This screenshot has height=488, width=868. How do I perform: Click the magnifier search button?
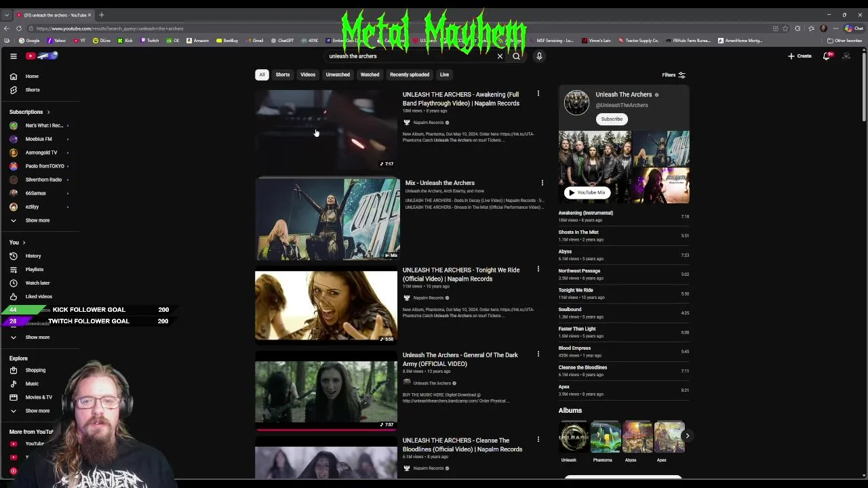tap(516, 56)
